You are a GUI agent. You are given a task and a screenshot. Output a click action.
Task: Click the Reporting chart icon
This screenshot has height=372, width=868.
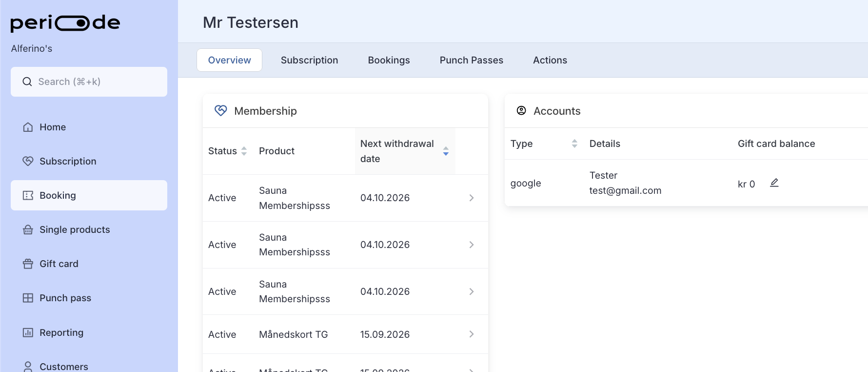coord(28,332)
